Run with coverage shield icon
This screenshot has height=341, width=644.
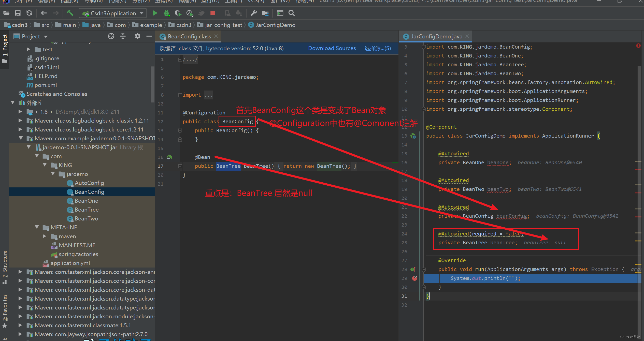[x=178, y=13]
